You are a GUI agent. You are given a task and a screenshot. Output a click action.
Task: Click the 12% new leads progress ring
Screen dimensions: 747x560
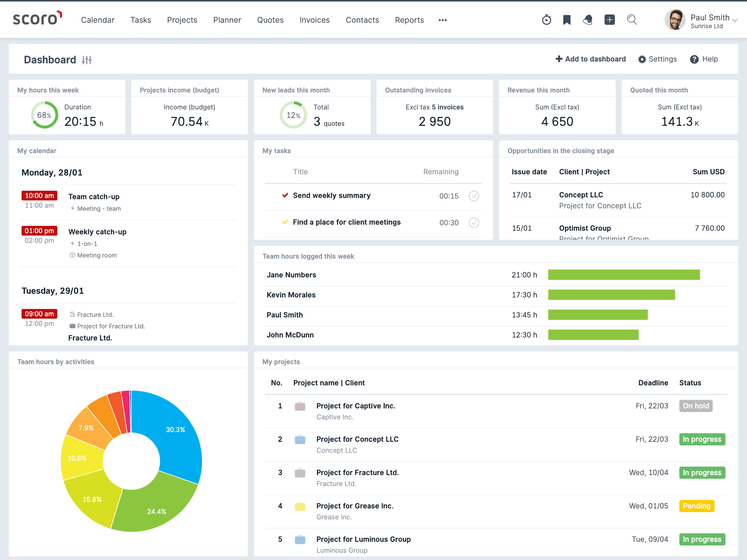[293, 115]
